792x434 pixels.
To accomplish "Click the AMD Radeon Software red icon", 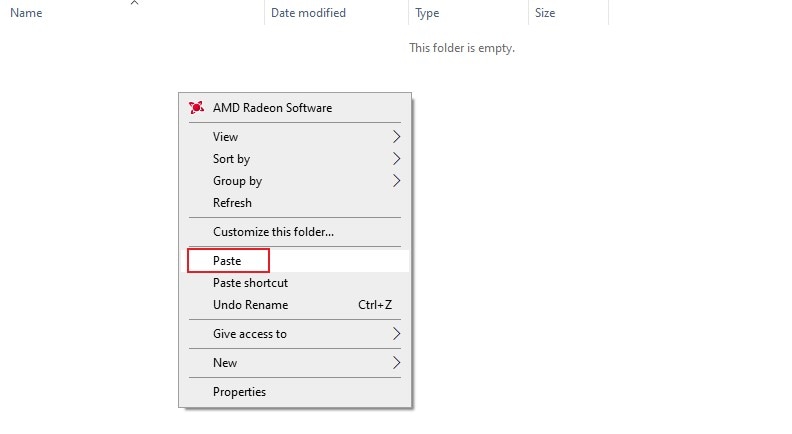I will [196, 108].
